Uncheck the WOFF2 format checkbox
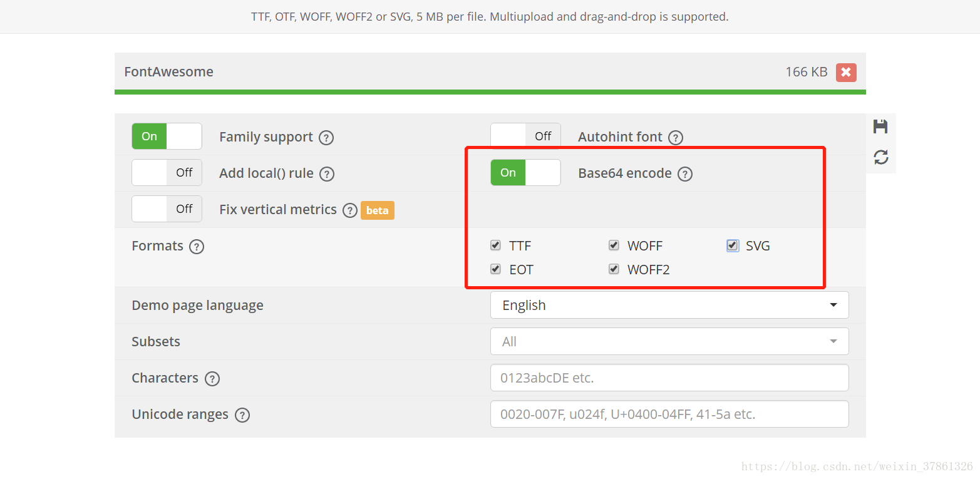This screenshot has height=479, width=980. point(614,269)
